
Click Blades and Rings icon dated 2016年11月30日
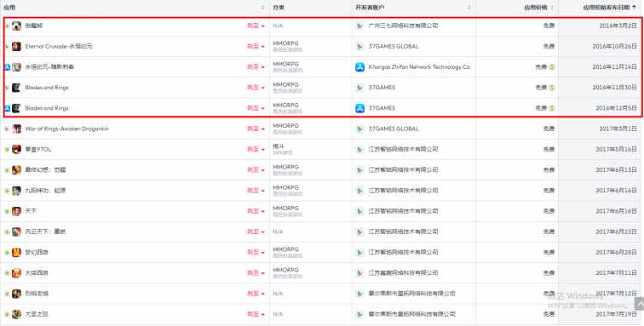point(16,88)
